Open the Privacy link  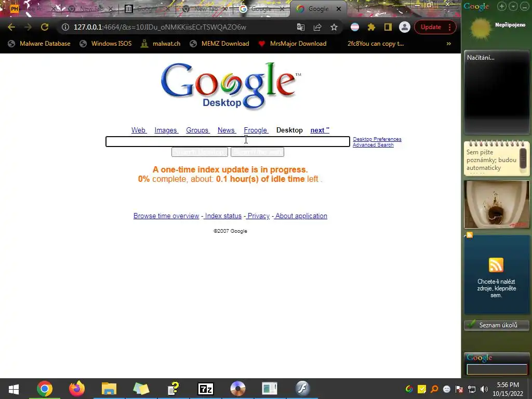[x=259, y=216]
